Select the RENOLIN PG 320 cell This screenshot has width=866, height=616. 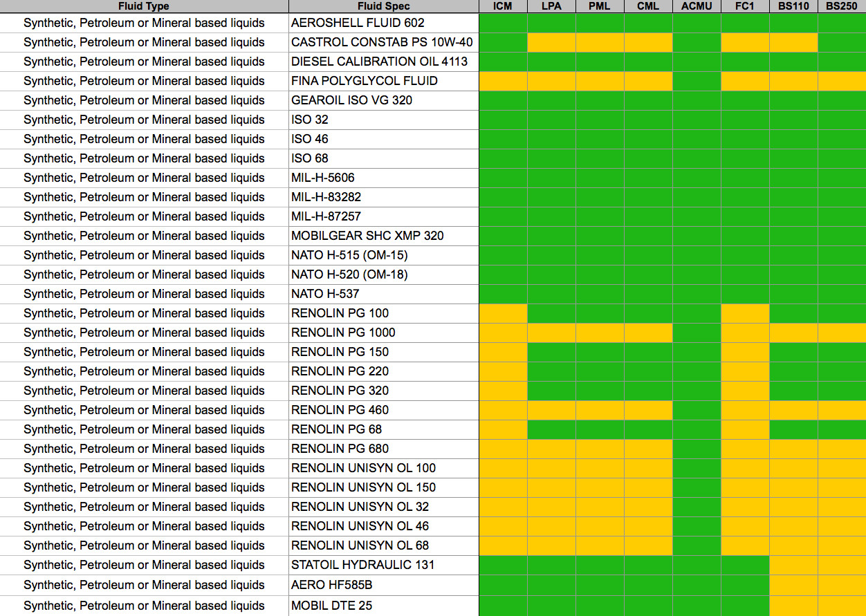(384, 391)
